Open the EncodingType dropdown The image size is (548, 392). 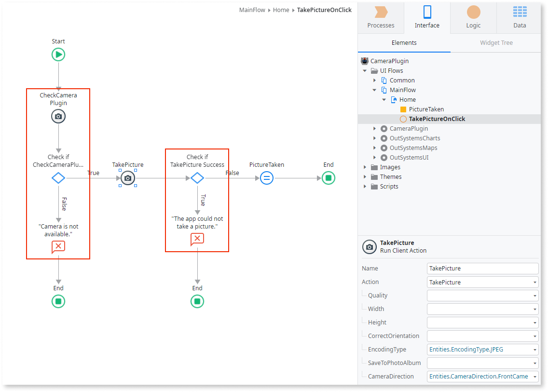535,349
